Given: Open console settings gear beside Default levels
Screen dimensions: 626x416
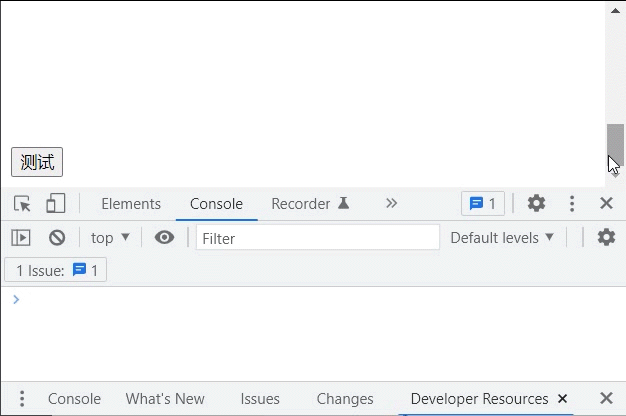Looking at the screenshot, I should tap(606, 237).
